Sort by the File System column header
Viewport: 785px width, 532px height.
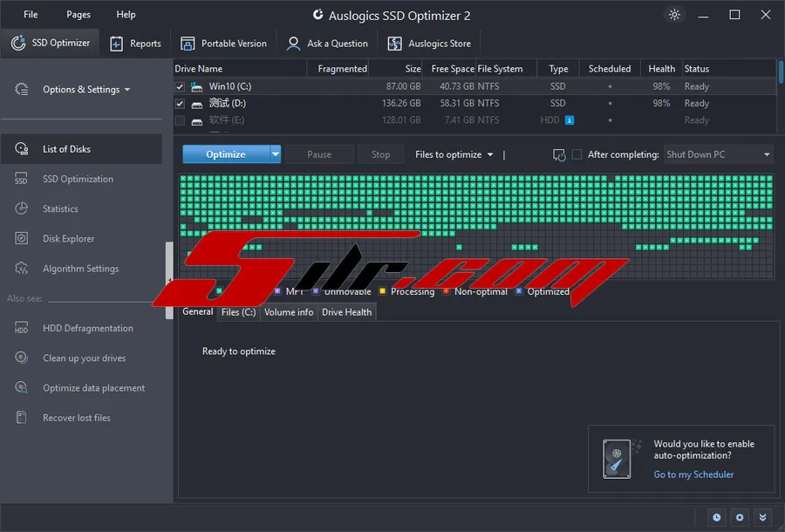pos(506,69)
